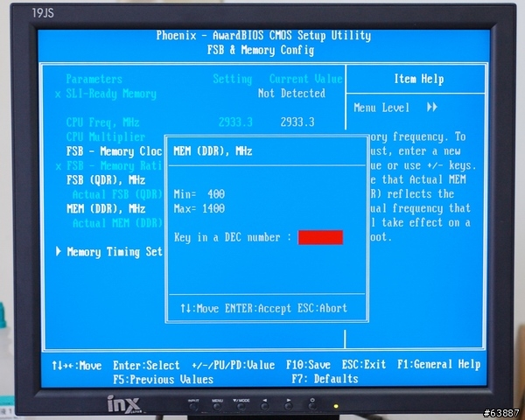Click F1:General Help in the bottom bar
Viewport: 525px width, 420px height.
(439, 364)
